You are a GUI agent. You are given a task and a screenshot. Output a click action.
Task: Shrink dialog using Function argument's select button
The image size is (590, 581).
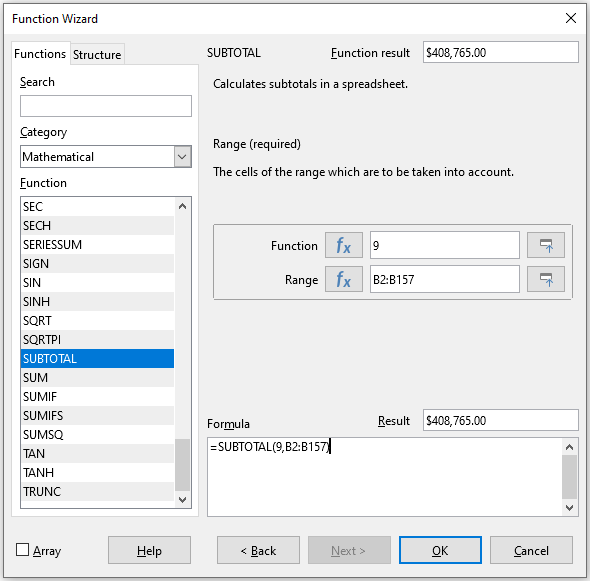tap(546, 245)
